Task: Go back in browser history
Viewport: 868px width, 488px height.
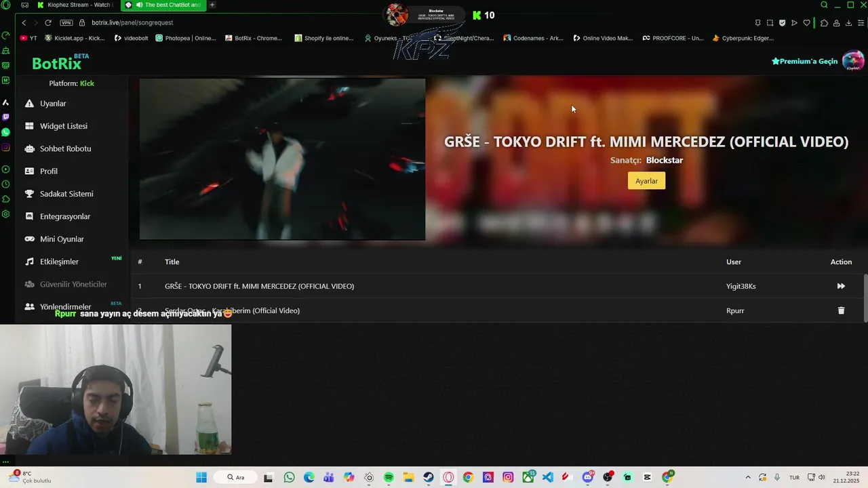Action: tap(24, 22)
